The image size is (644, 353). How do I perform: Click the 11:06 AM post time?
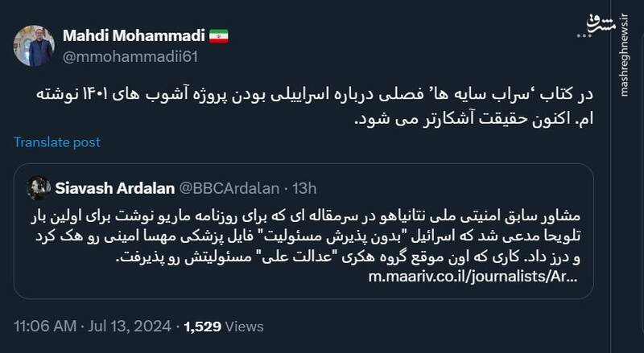coord(47,326)
